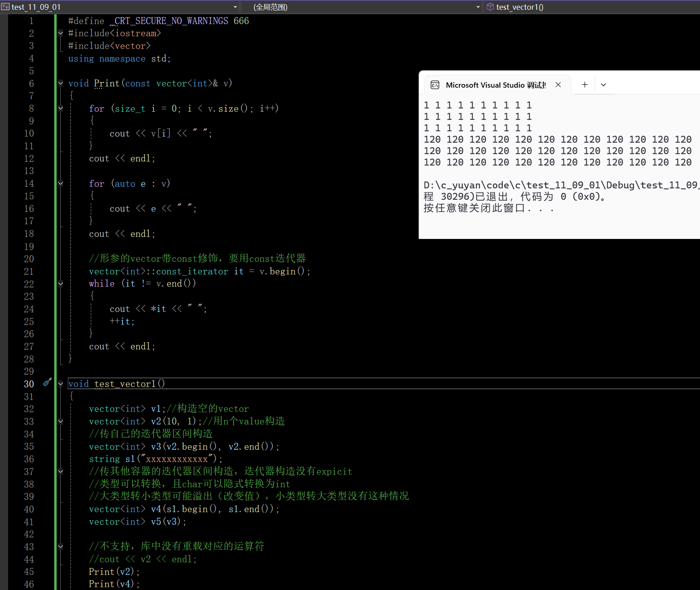Screen dimensions: 700x590
Task: Collapse the while loop at line 22
Action: pos(61,284)
